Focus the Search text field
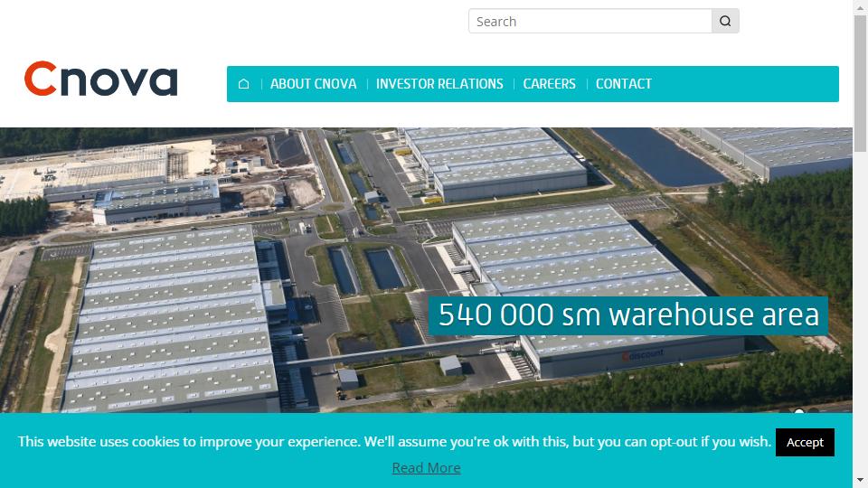Image resolution: width=868 pixels, height=488 pixels. point(590,21)
